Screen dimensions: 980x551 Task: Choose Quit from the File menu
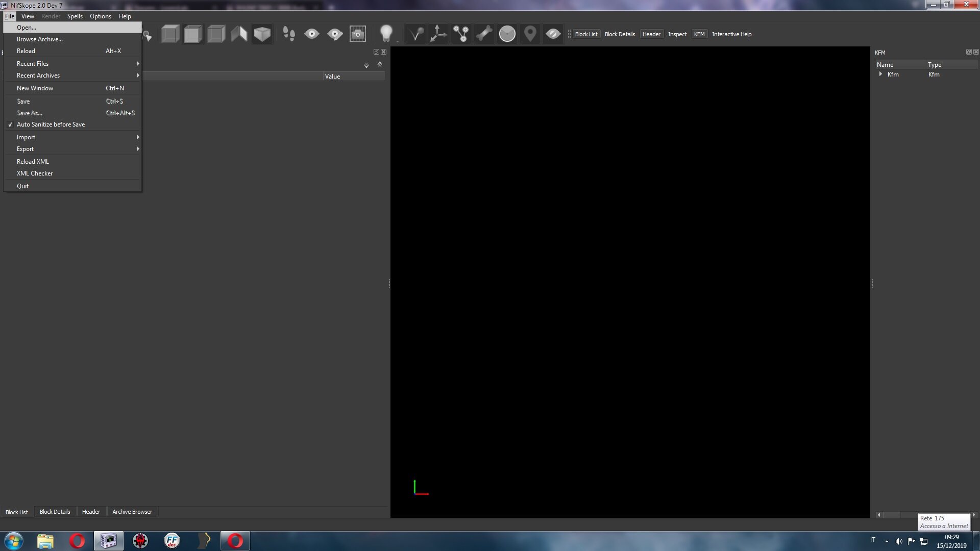[x=72, y=186]
